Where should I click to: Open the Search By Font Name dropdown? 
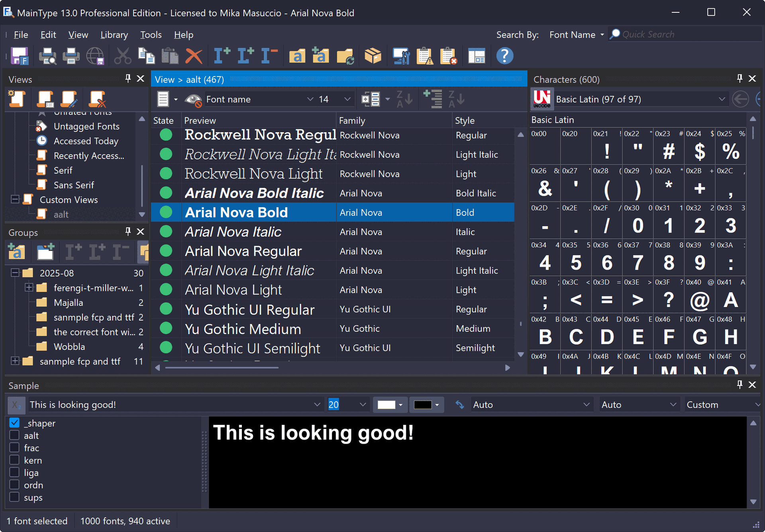tap(576, 35)
